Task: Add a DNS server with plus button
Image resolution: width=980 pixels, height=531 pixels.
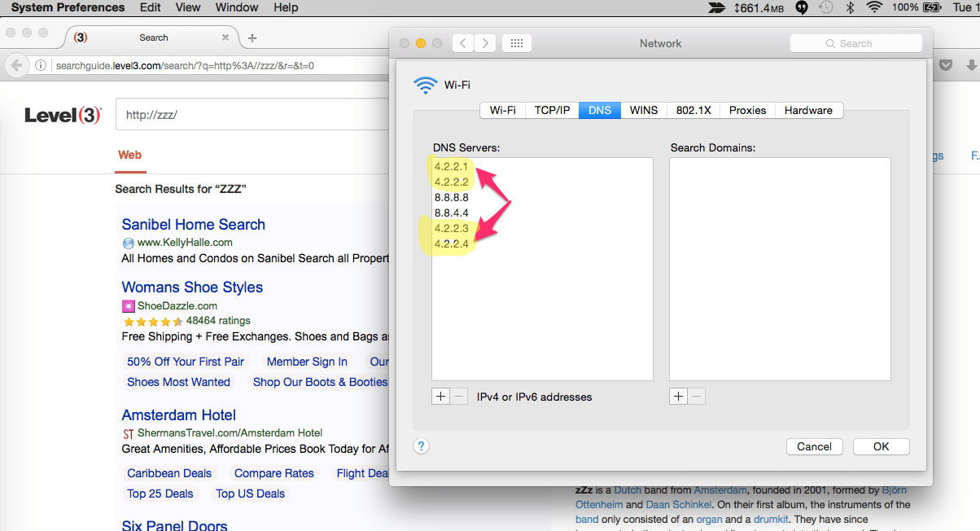Action: [x=440, y=397]
